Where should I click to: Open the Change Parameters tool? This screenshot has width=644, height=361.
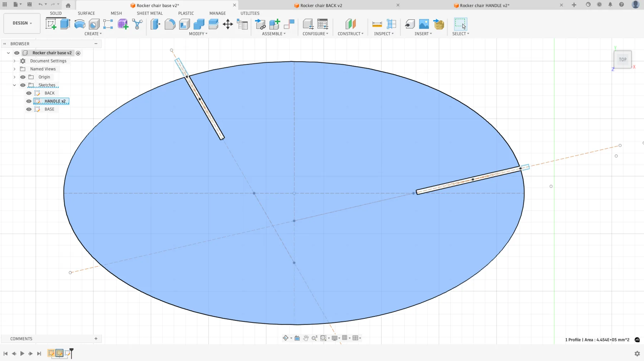[x=243, y=24]
